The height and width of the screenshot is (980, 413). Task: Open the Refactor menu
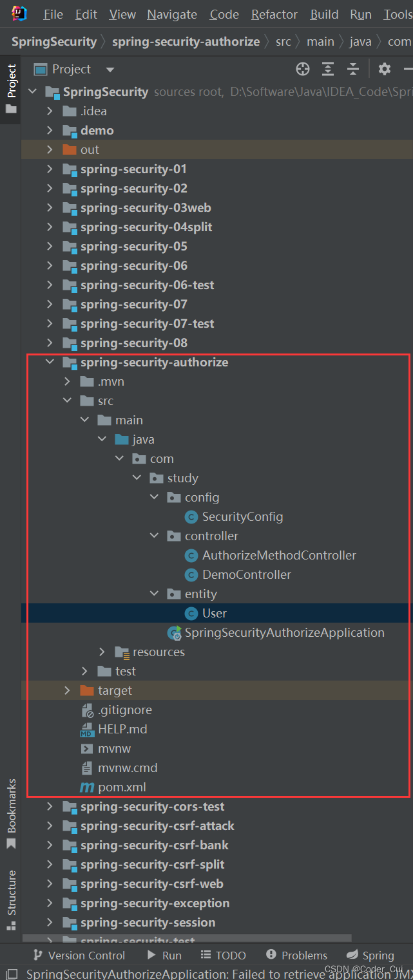(274, 14)
